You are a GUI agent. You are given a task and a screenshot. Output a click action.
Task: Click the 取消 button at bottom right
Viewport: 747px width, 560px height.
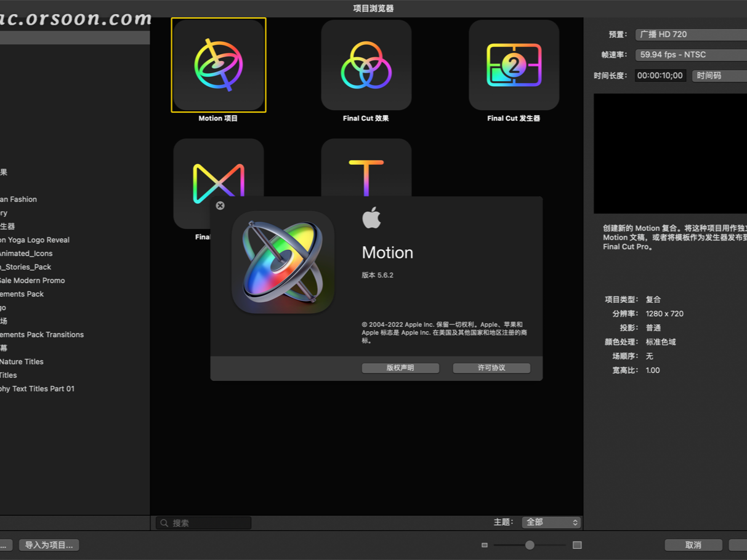click(x=693, y=545)
